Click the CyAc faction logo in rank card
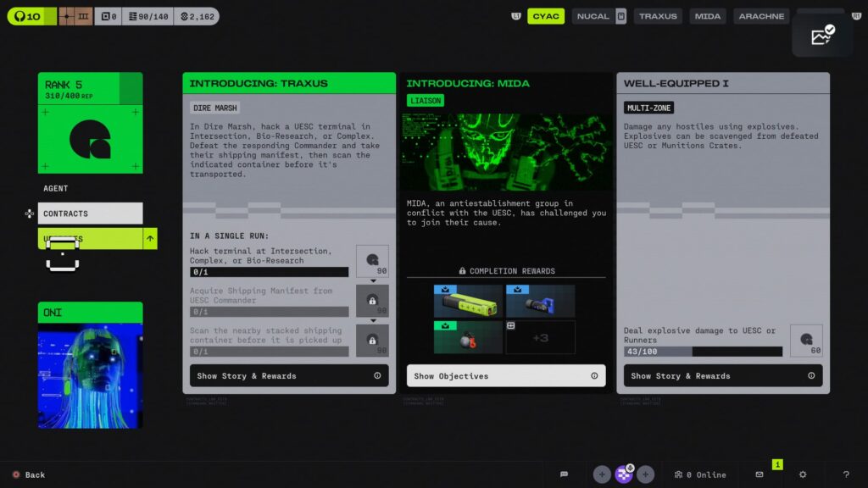Image resolution: width=868 pixels, height=488 pixels. pyautogui.click(x=90, y=140)
